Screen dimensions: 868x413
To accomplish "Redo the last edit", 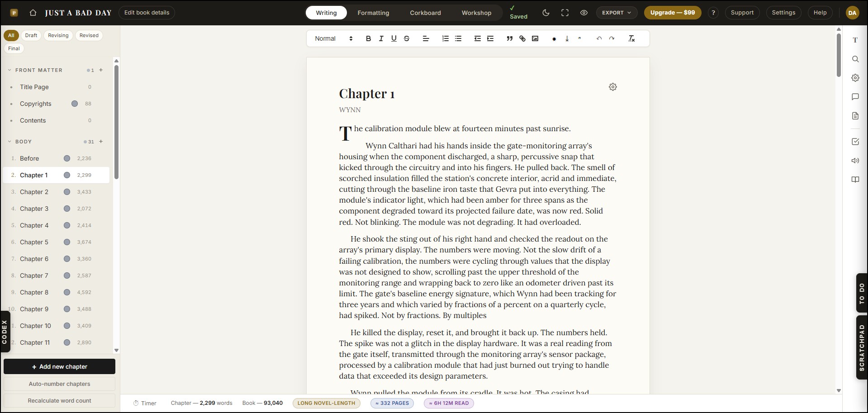I will (612, 38).
